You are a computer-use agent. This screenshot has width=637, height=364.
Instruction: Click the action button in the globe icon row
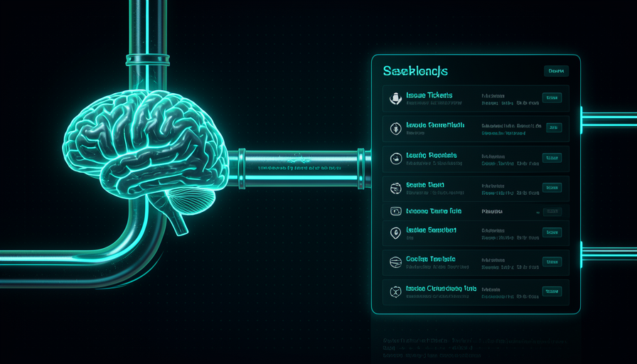click(x=552, y=188)
